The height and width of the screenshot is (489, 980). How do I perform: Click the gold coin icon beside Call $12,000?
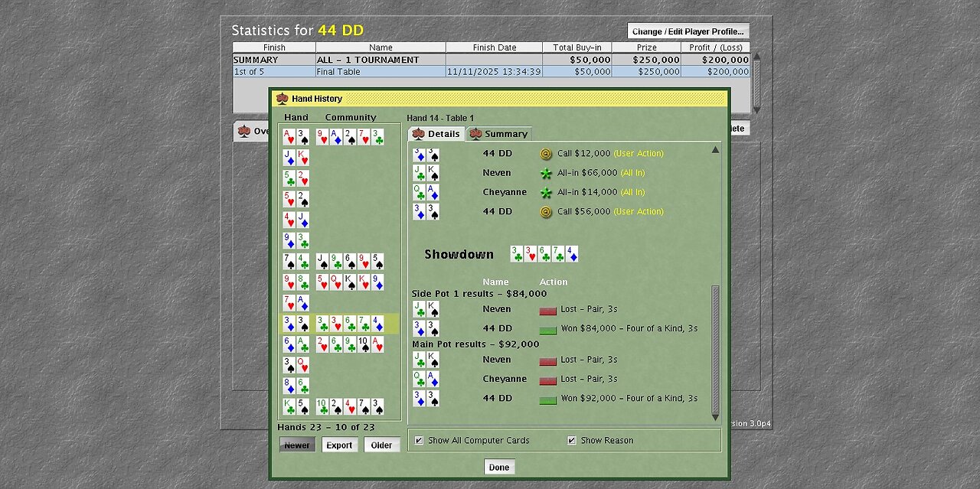546,154
